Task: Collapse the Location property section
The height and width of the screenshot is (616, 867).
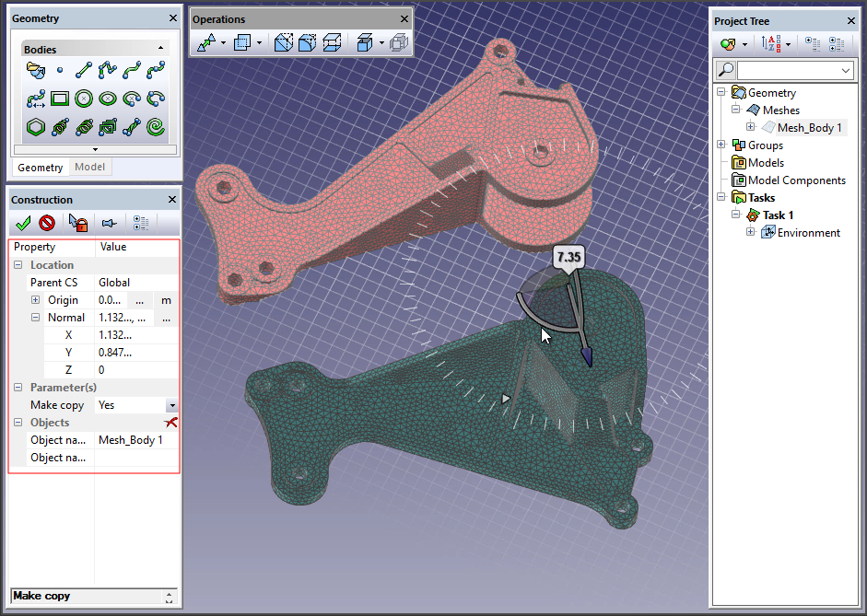Action: pos(18,265)
